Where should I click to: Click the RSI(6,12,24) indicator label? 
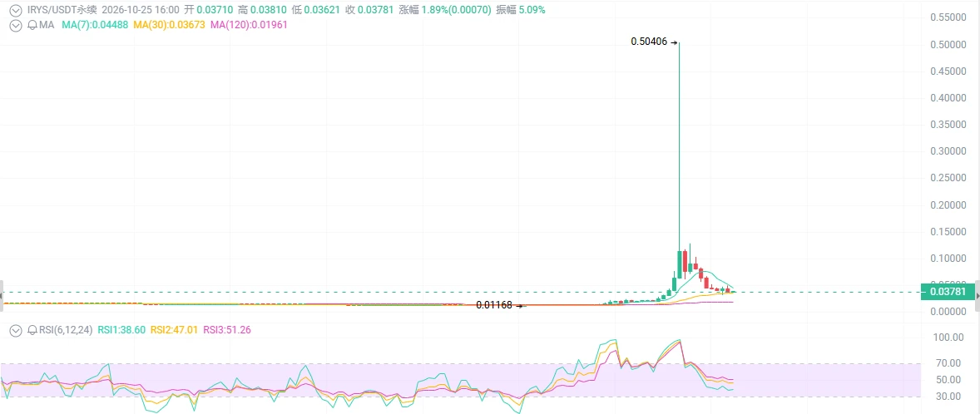(x=65, y=330)
